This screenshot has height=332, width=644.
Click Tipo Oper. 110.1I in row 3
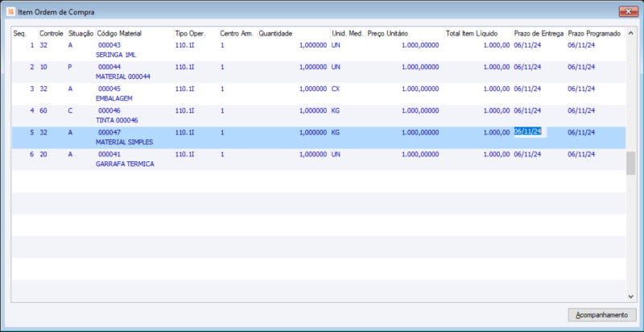coord(184,89)
